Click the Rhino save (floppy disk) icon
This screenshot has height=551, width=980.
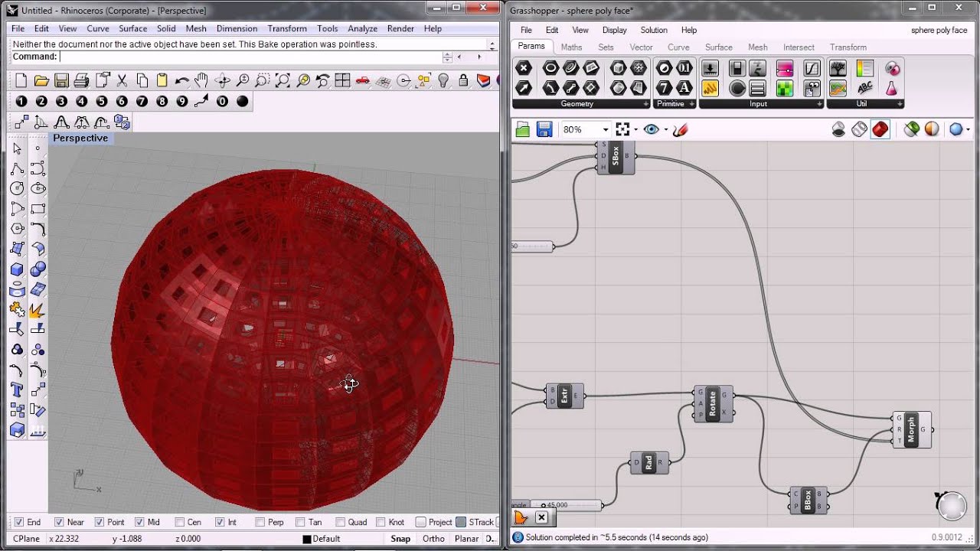61,80
